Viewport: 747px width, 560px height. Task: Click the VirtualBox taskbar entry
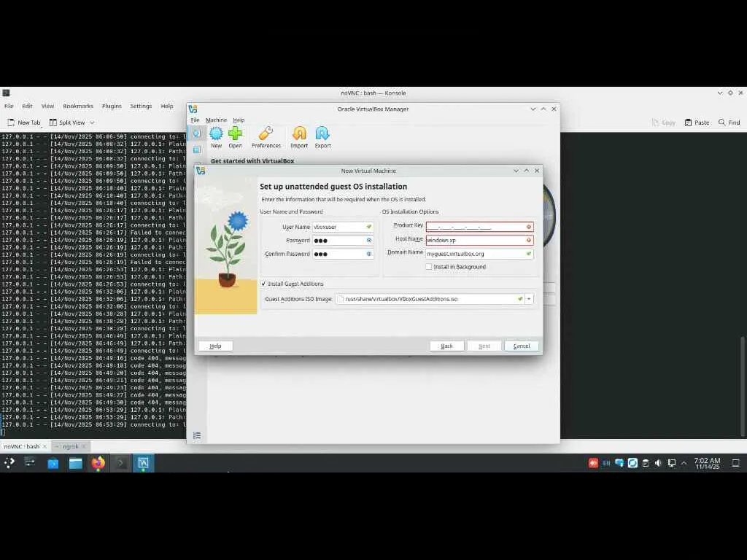pos(143,463)
